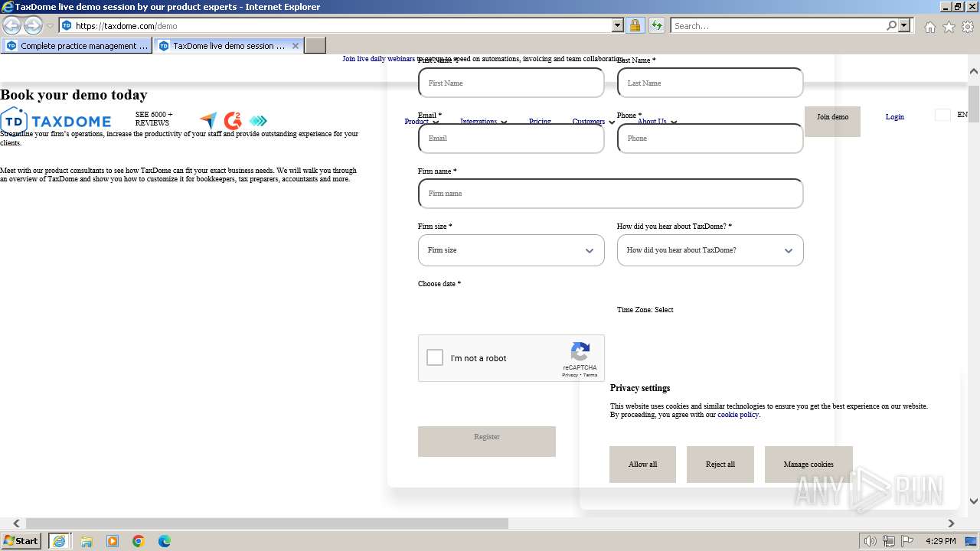Click the vertical scrollbar up arrow

(x=974, y=71)
